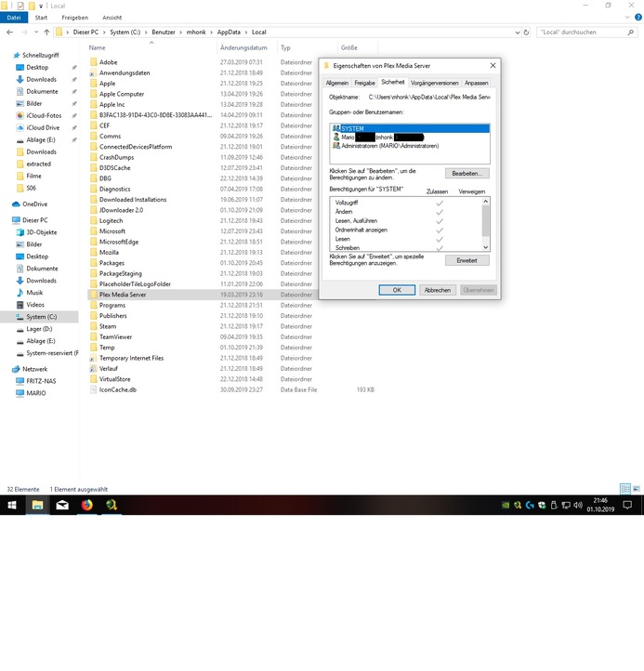
Task: Open the Start ribbon tab
Action: 41,18
